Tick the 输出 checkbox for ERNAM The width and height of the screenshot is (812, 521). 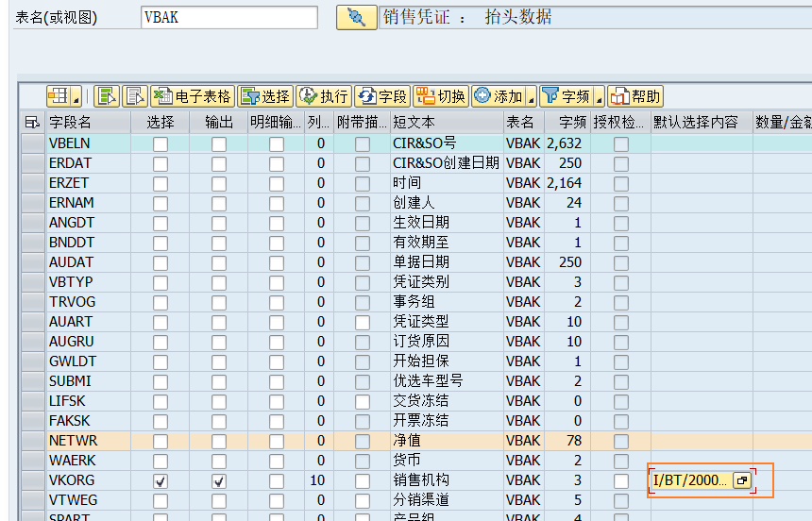click(x=219, y=204)
